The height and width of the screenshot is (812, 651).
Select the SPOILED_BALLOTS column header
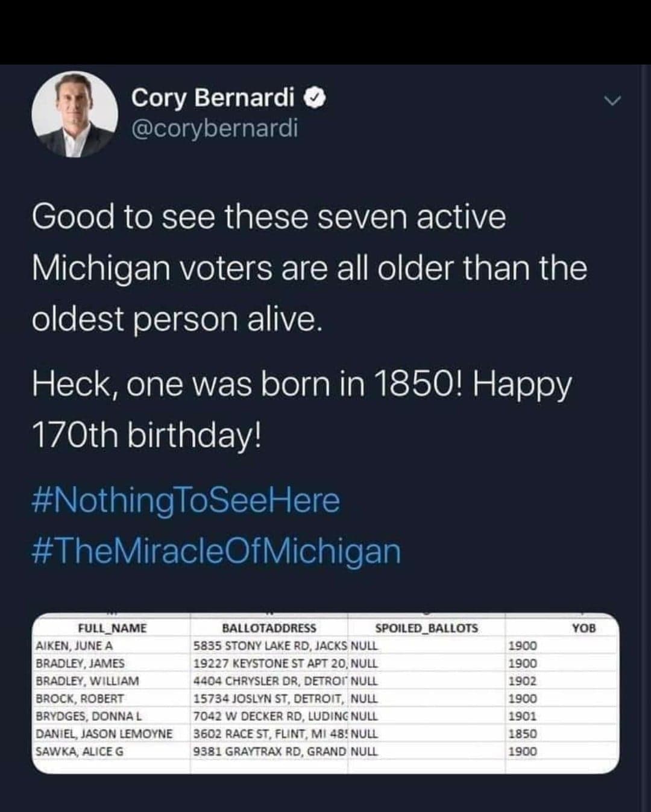tap(426, 628)
